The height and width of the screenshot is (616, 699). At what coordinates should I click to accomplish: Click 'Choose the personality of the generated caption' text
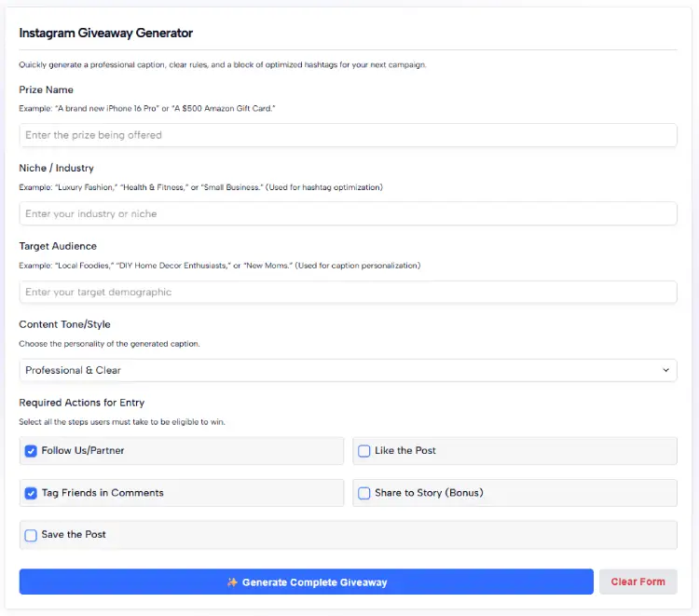(109, 344)
